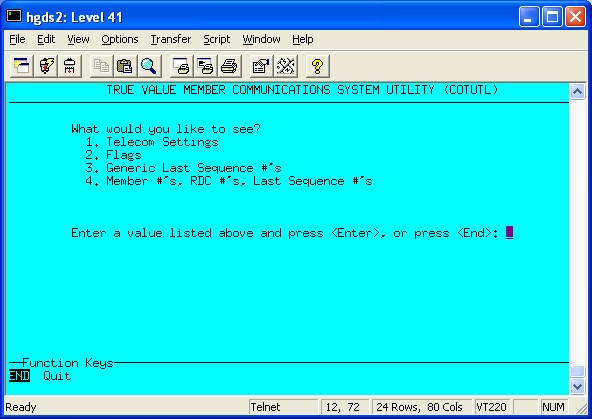Image resolution: width=592 pixels, height=419 pixels.
Task: Click '3. Generic Last Sequence #'s' text
Action: pos(183,168)
